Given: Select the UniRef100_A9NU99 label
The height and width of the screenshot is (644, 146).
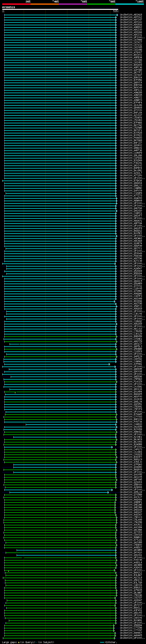Looking at the screenshot, I should pyautogui.click(x=131, y=93).
